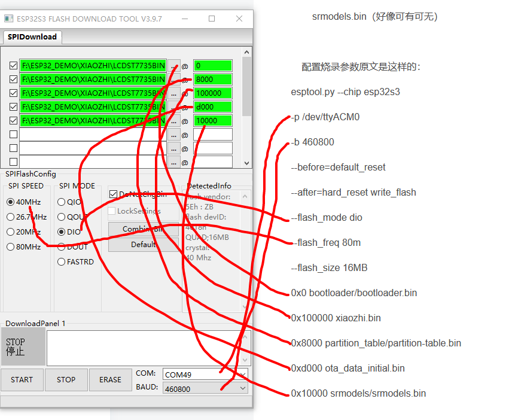Viewport: 512px width, 420px height.
Task: Select the SPIDownload tab
Action: coord(32,37)
